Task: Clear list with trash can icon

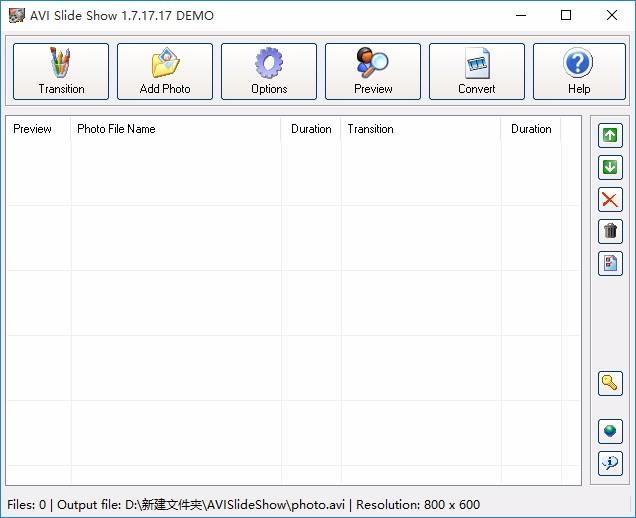Action: coord(610,231)
